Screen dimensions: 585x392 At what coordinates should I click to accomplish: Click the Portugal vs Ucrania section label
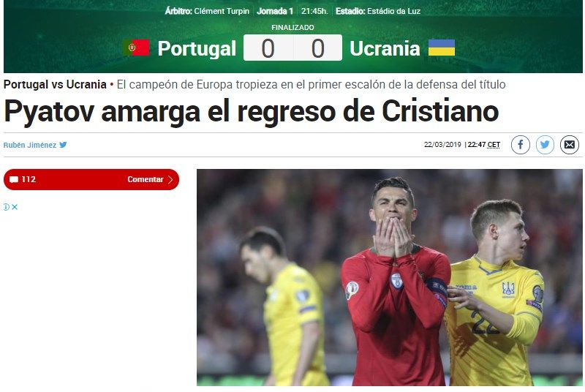click(55, 85)
